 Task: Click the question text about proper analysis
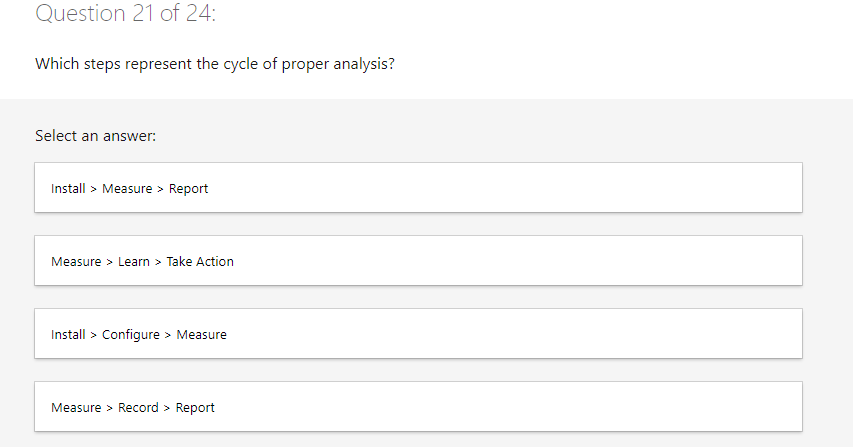coord(221,64)
